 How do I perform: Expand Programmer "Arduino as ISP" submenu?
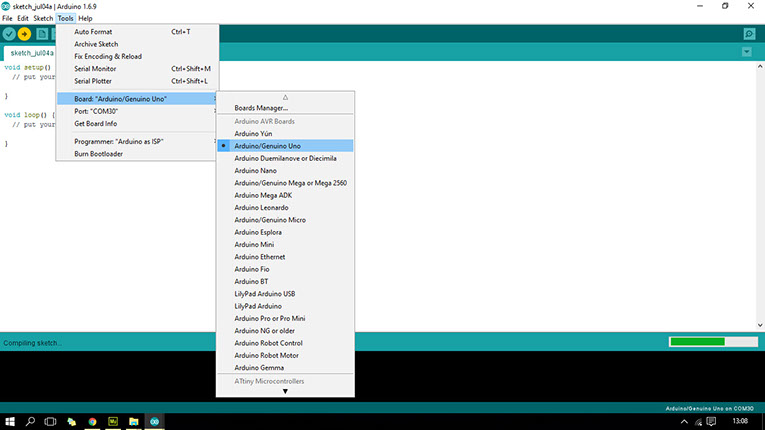(137, 142)
